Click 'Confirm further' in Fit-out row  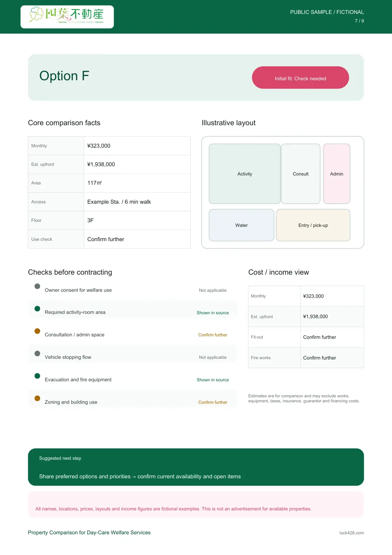tap(320, 337)
